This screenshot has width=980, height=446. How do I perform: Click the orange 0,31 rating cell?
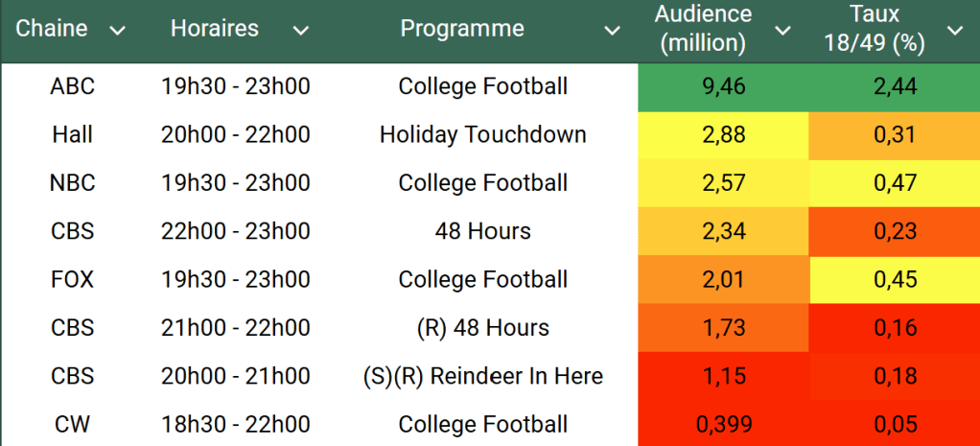(x=895, y=134)
